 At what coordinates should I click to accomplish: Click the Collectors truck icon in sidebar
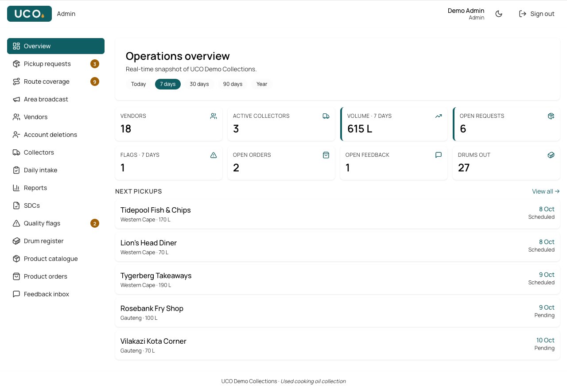tap(16, 152)
